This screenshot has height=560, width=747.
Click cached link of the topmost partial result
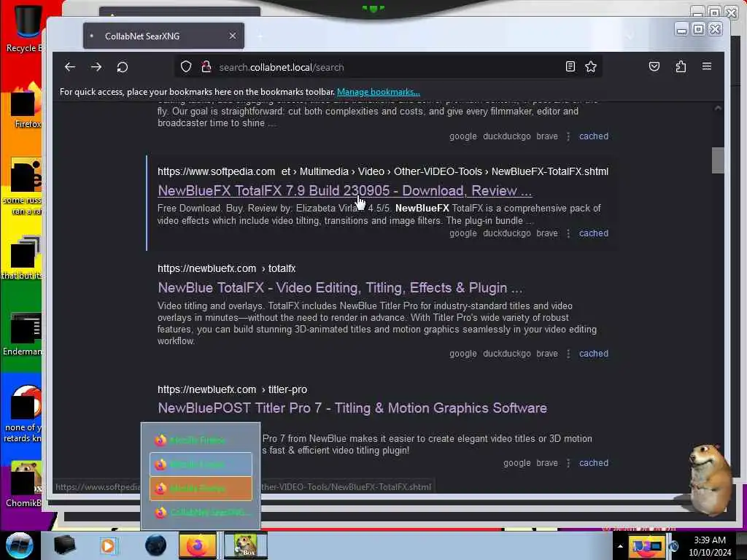coord(593,136)
